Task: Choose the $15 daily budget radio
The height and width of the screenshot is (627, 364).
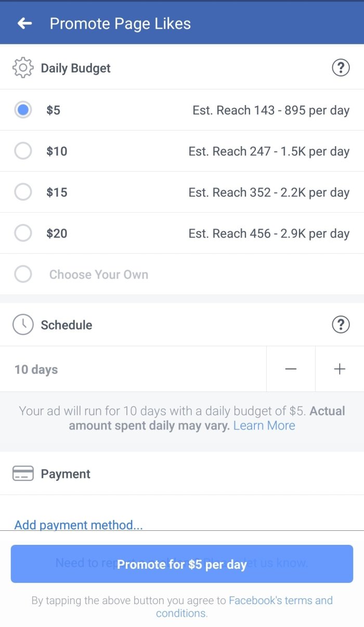Action: point(23,192)
